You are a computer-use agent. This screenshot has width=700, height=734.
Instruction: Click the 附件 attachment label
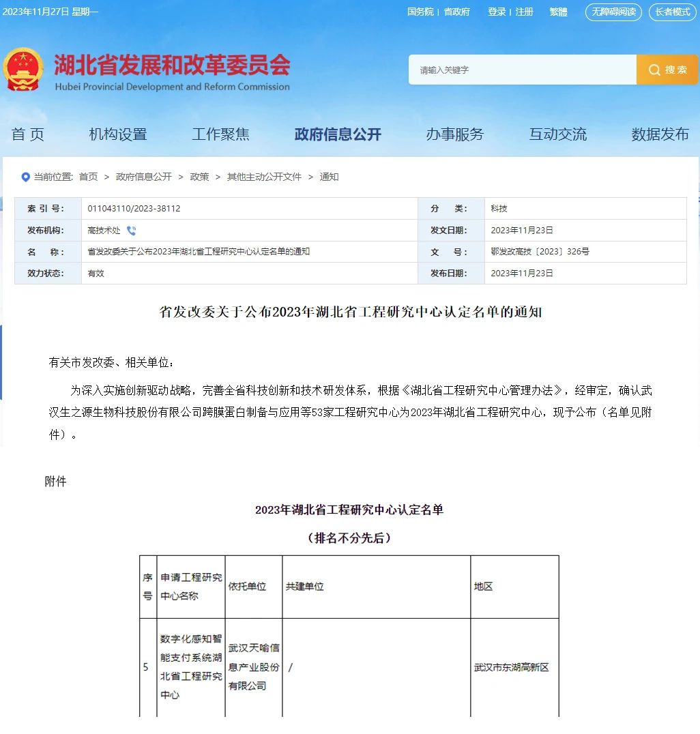(56, 481)
